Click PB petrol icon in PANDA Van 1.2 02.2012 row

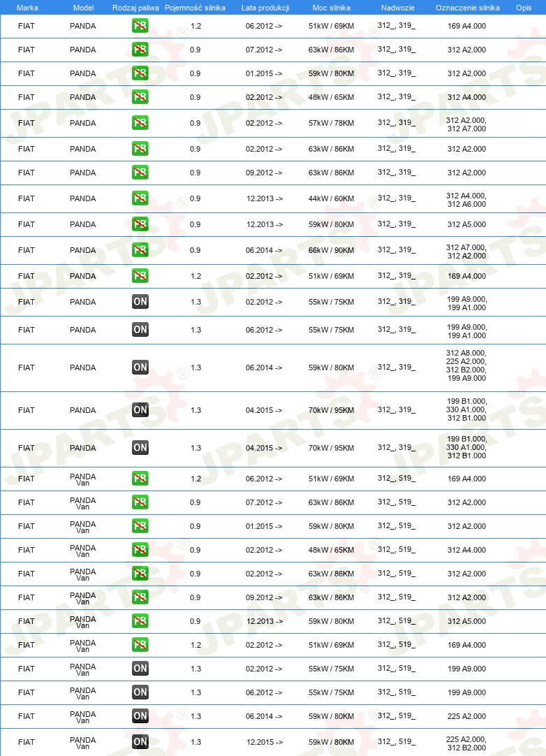click(140, 645)
